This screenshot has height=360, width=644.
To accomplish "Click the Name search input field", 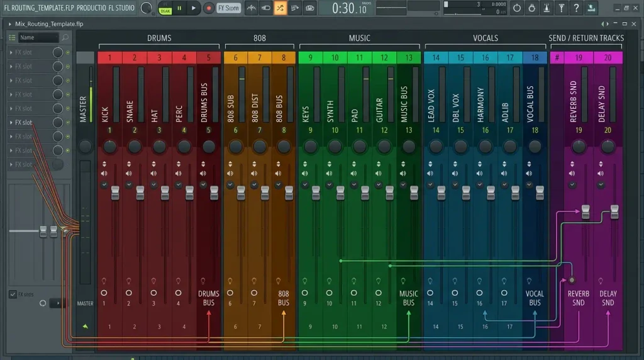I will tap(38, 37).
